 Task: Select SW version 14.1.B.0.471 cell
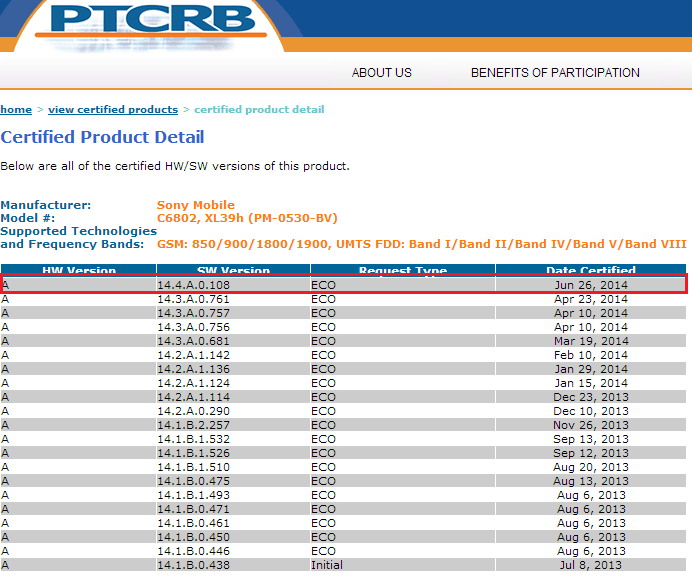tap(233, 509)
